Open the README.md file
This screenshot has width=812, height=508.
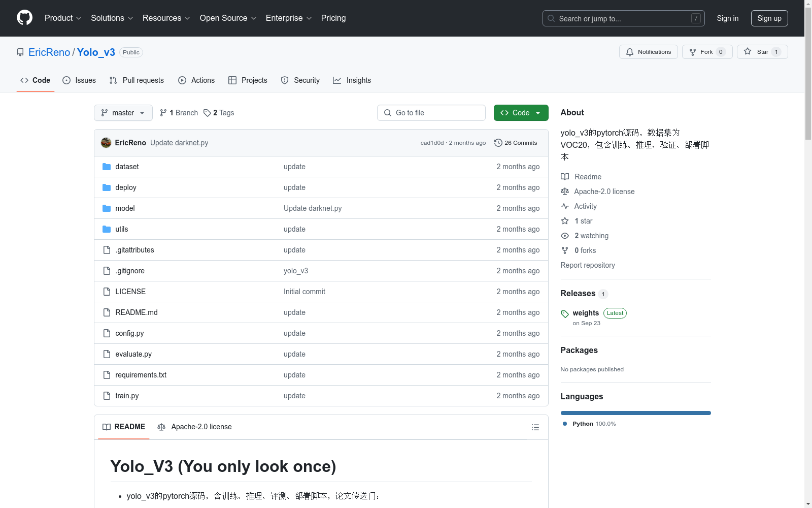[137, 312]
